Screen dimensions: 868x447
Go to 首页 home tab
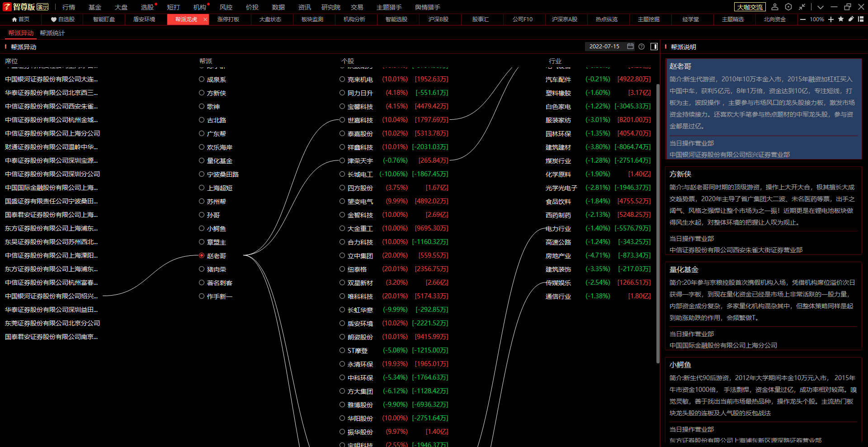click(x=20, y=19)
